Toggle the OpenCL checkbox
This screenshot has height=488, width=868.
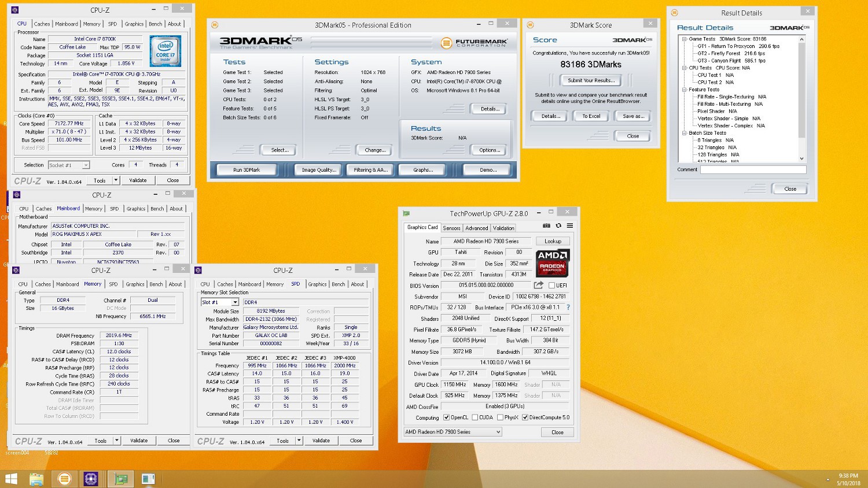(x=446, y=417)
